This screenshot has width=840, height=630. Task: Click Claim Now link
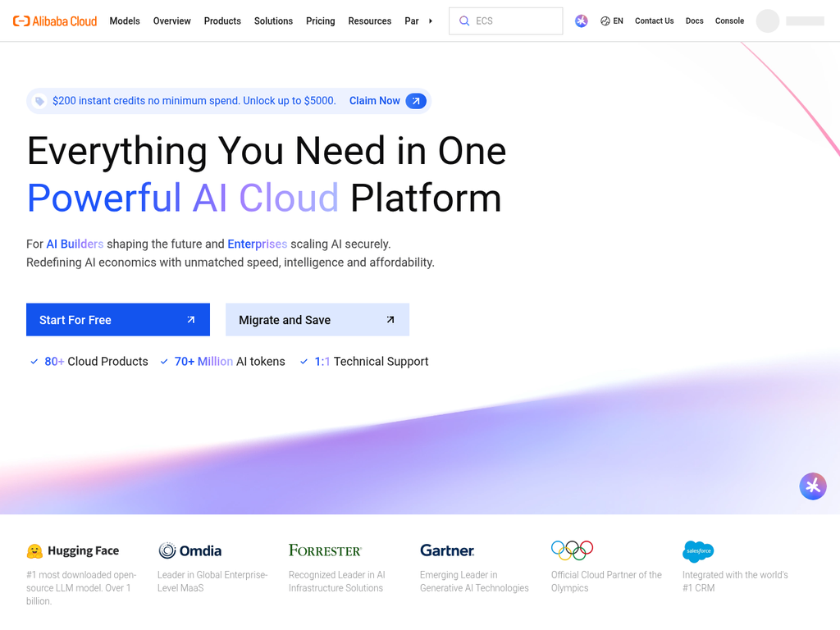374,101
